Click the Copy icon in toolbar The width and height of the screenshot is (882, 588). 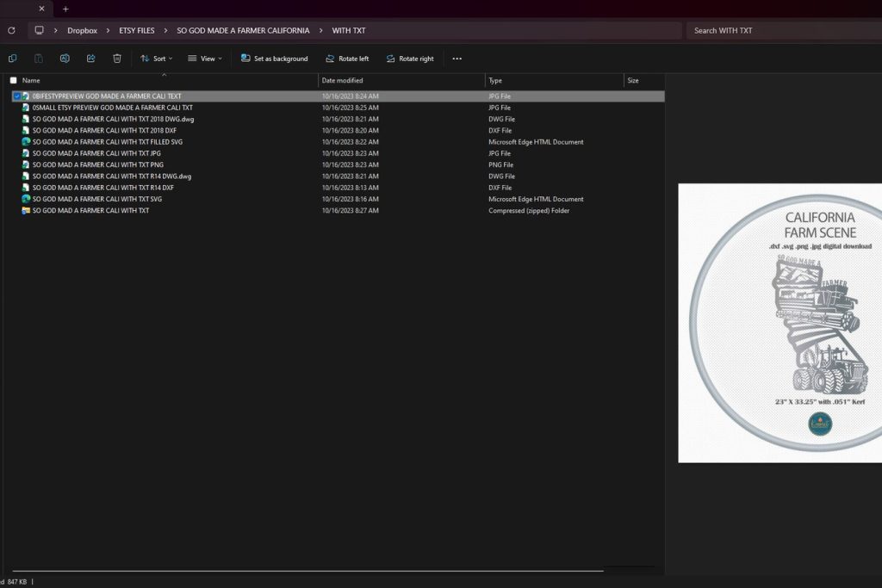[12, 59]
